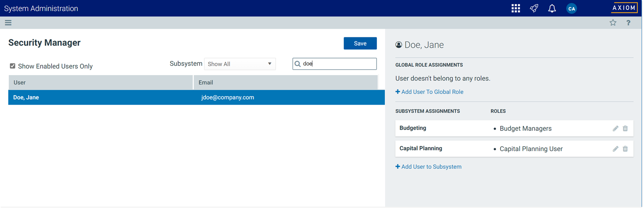Screen dimensions: 644x208
Task: Delete the Budgeting subsystem assignment
Action: (x=625, y=129)
